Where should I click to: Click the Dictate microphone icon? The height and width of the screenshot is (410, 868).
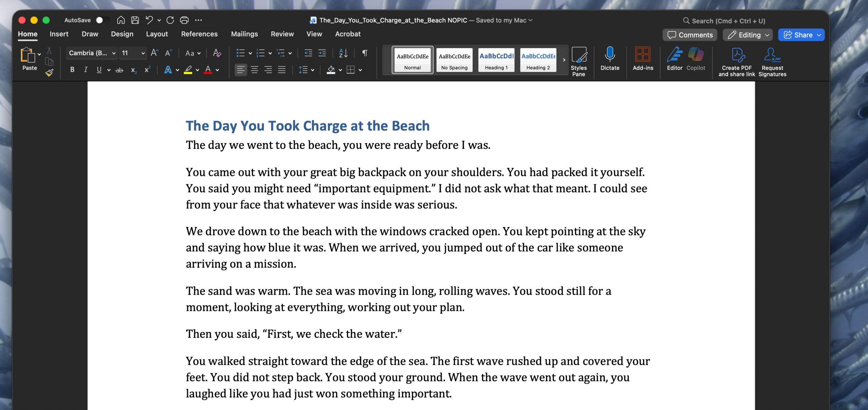click(x=610, y=55)
